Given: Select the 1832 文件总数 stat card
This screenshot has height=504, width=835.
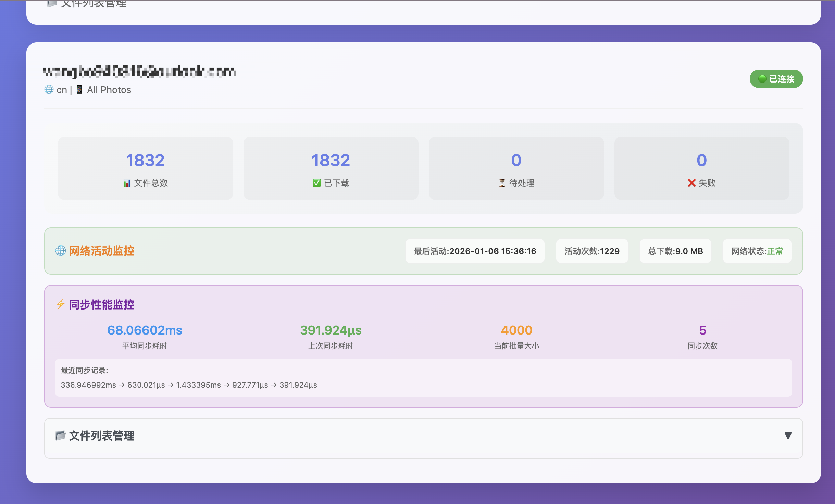Looking at the screenshot, I should point(145,168).
